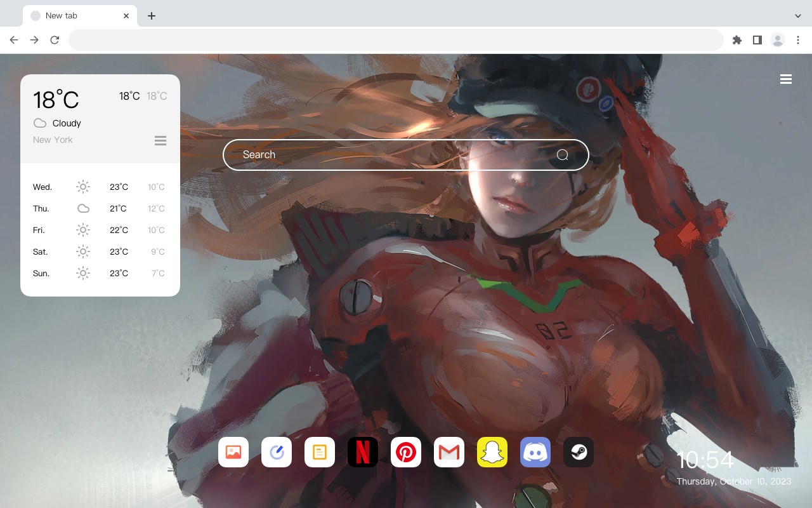
Task: Click the cloud icon for Thu.
Action: 83,208
